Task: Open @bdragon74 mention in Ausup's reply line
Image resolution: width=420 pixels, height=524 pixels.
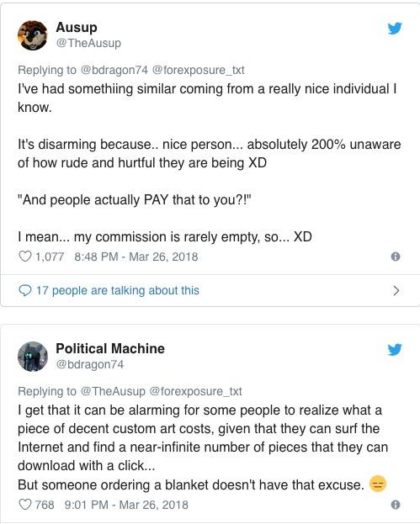Action: (x=114, y=70)
